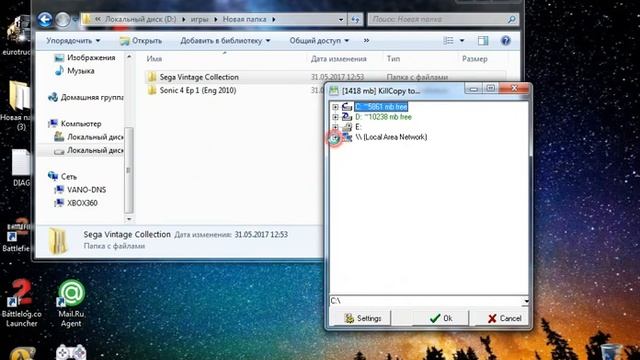
Task: Toggle the preview pane icon
Action: (483, 40)
